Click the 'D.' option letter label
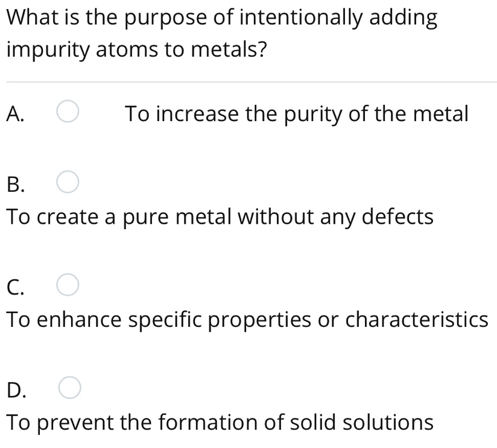Screen dimensions: 497x448 pos(16,390)
